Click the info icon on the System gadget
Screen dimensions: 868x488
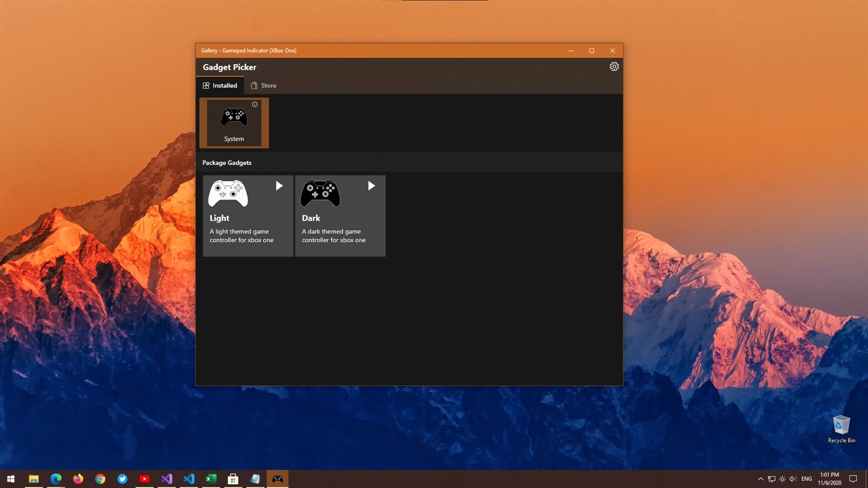[254, 104]
